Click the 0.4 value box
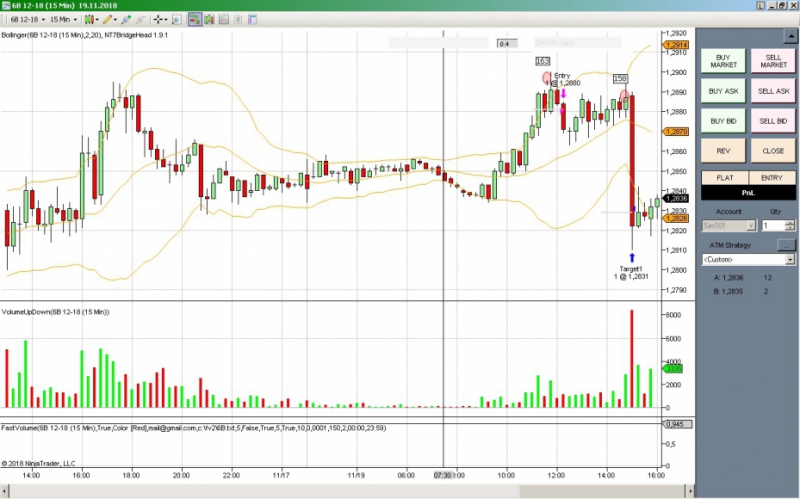 (507, 44)
